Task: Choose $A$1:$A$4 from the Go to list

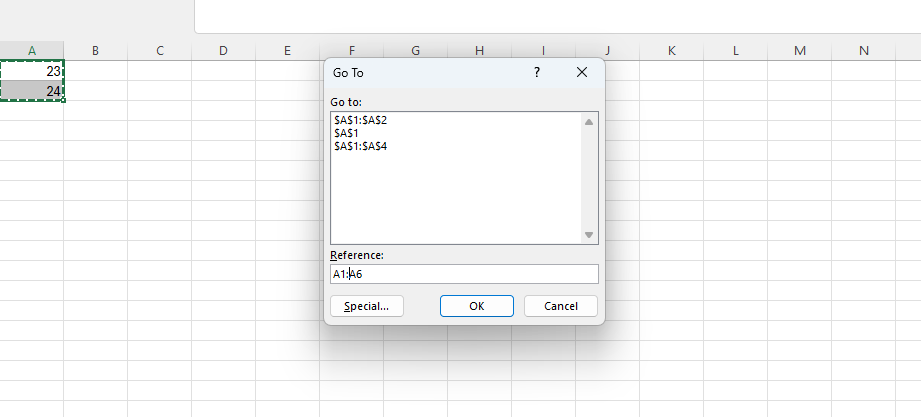Action: [361, 146]
